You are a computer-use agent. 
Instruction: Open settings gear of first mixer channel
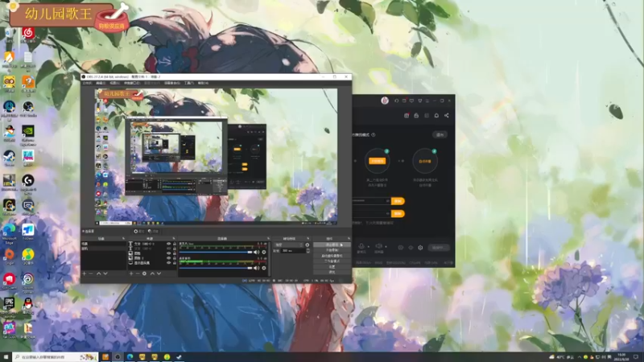[x=264, y=252]
